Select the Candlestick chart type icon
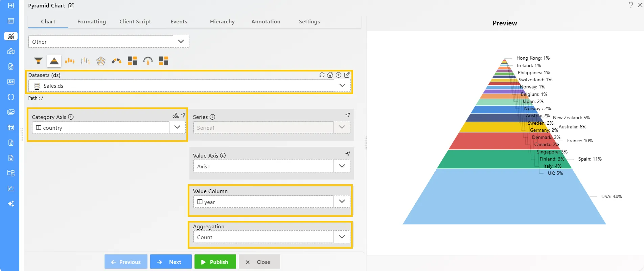644x271 pixels. coord(70,61)
